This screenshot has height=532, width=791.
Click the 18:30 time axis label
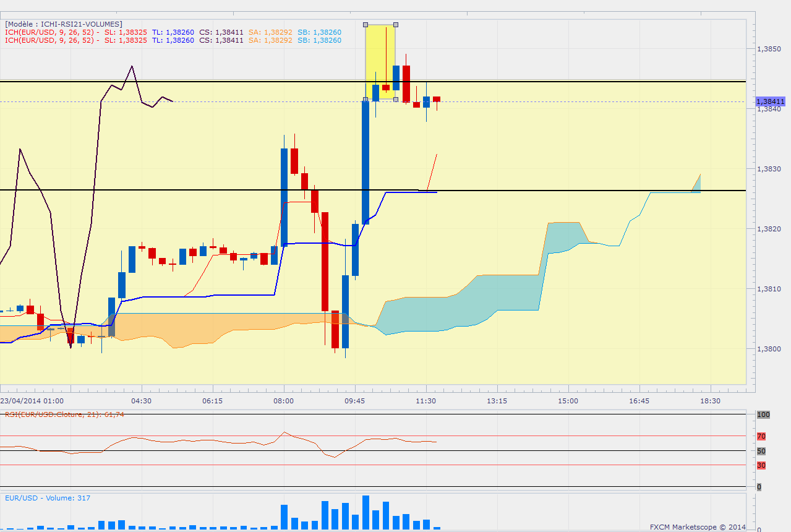tap(710, 401)
